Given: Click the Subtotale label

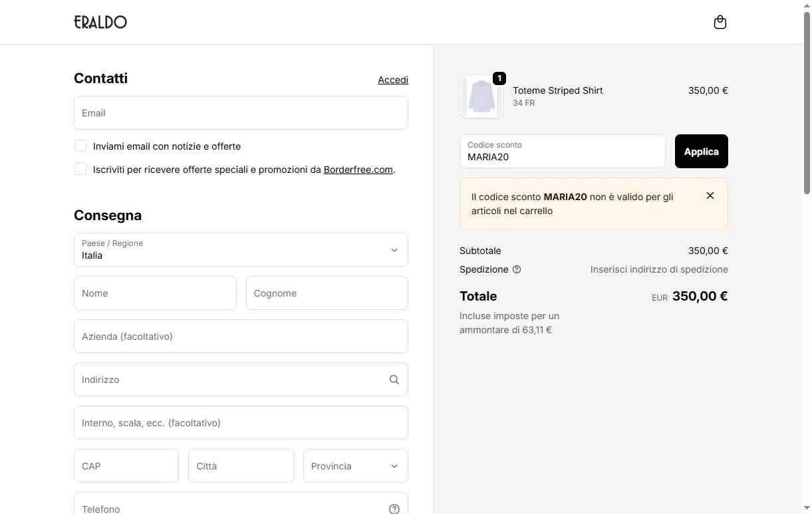Looking at the screenshot, I should 480,251.
